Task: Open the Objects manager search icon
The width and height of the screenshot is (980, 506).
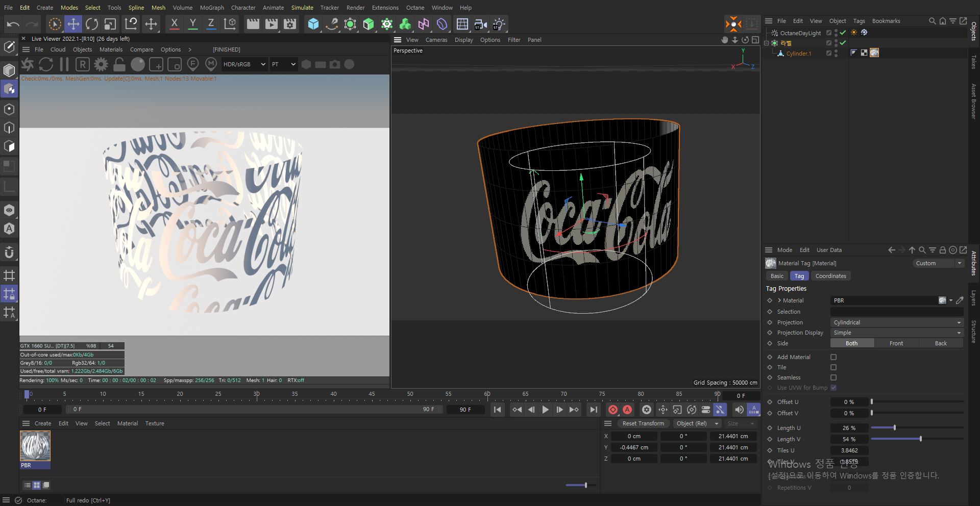Action: (932, 21)
